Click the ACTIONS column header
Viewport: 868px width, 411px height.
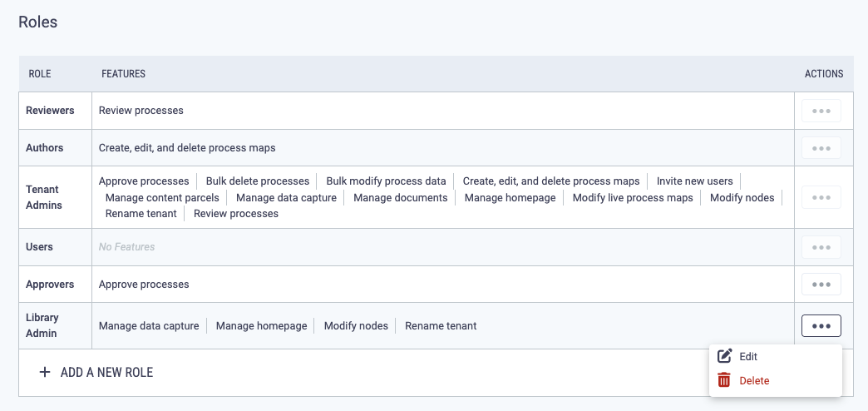[x=824, y=74]
